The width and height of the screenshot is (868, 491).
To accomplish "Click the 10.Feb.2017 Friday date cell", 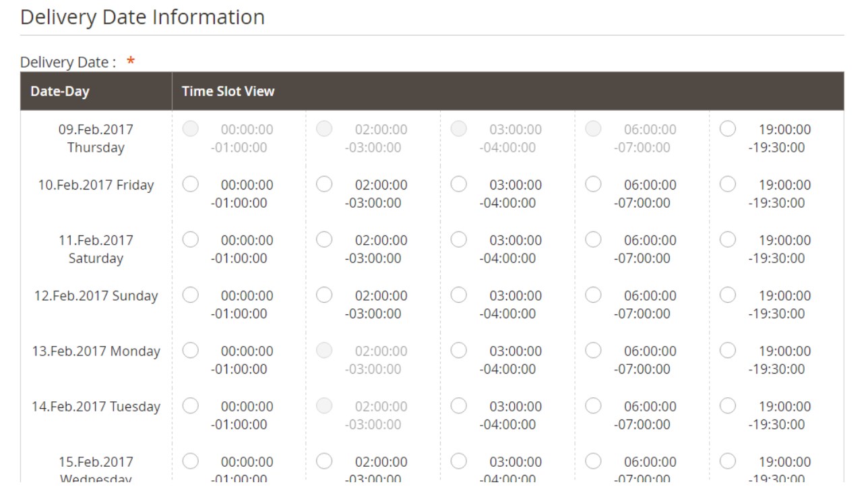I will 96,185.
